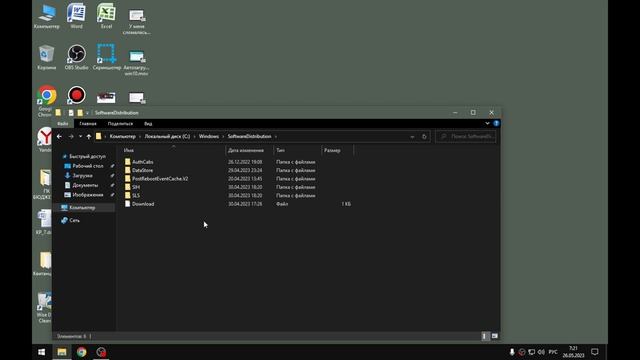Switch to large icons view in status bar
Viewport: 640px width, 360px height.
click(495, 336)
